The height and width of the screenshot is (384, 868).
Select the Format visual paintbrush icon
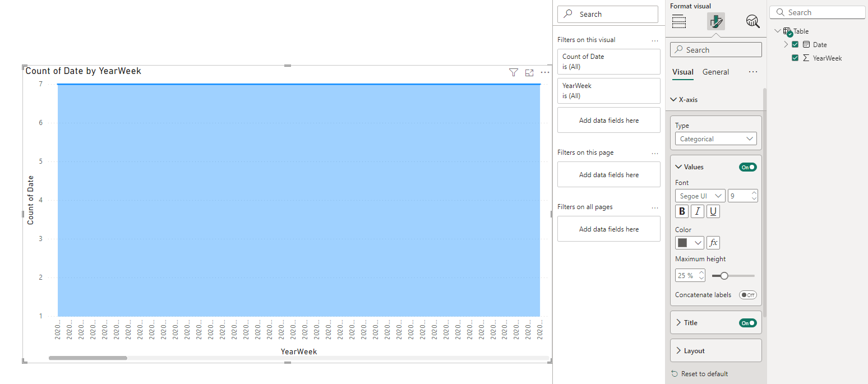pyautogui.click(x=716, y=22)
